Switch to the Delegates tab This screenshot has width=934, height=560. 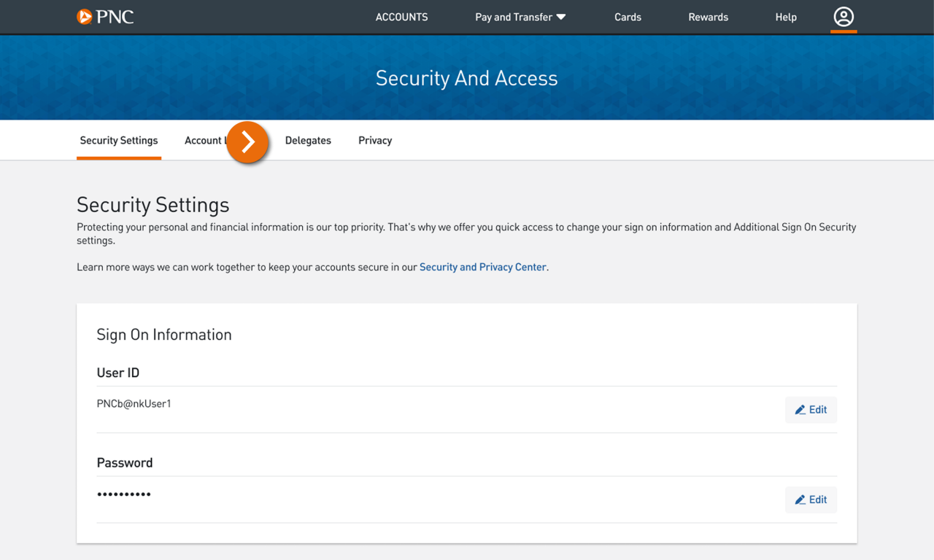308,140
